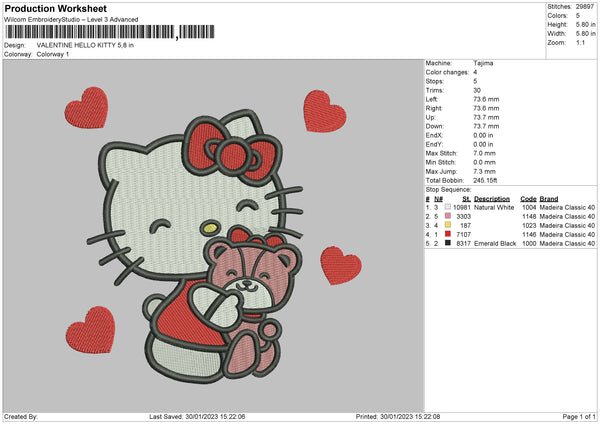This screenshot has width=600, height=424.
Task: Select thread code 1004
Action: (529, 207)
